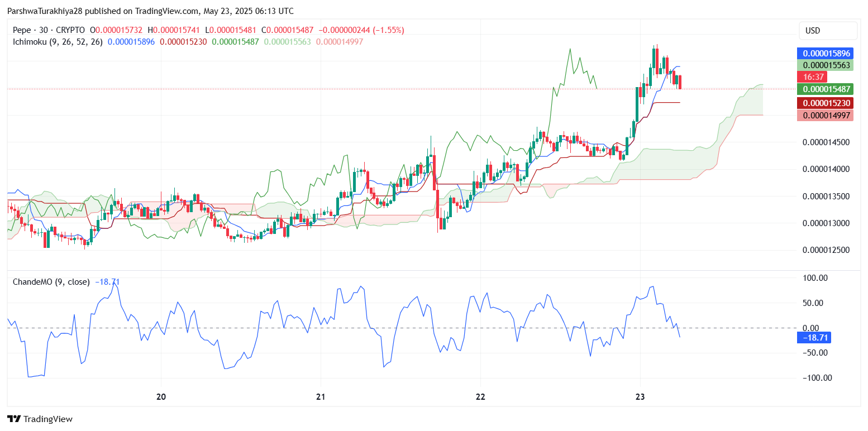The image size is (868, 431).
Task: Select the ChandeMO (9, close) indicator legend
Action: 51,282
